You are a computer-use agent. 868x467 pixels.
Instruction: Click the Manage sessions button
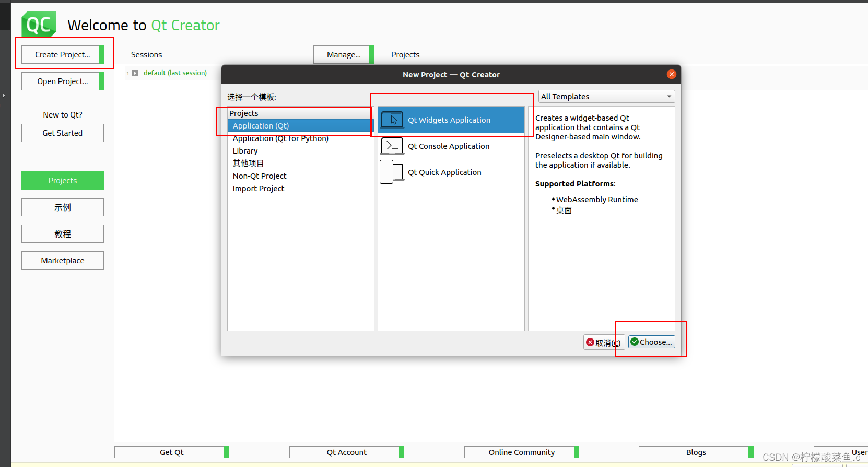[x=344, y=54]
